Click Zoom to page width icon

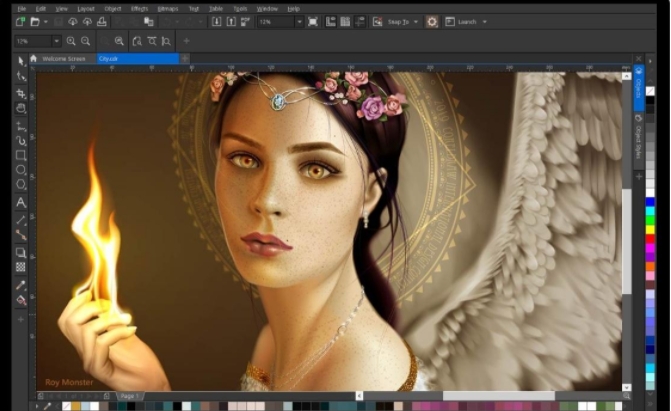pyautogui.click(x=152, y=41)
